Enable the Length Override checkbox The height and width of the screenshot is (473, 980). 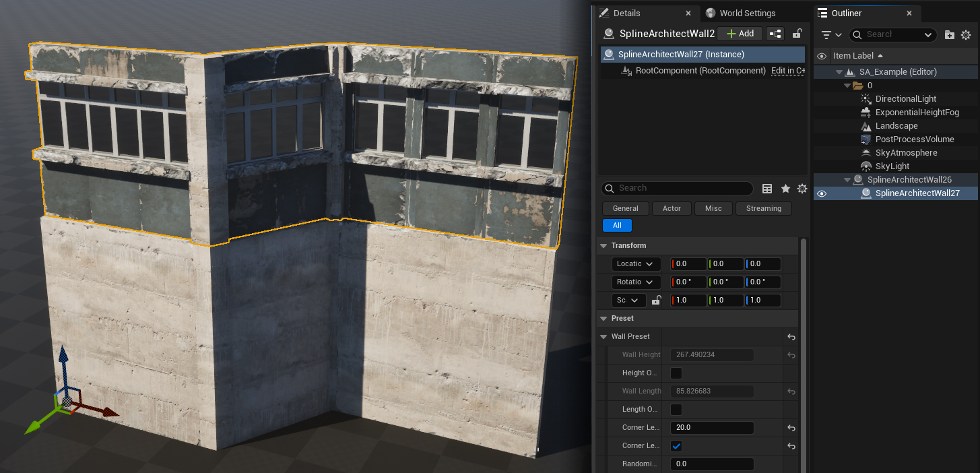coord(676,410)
